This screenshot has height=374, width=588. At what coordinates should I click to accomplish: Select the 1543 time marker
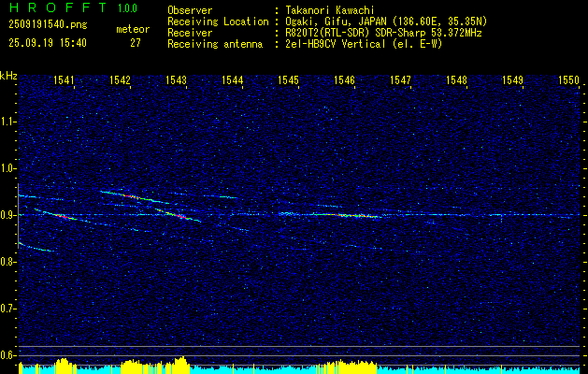click(x=176, y=81)
